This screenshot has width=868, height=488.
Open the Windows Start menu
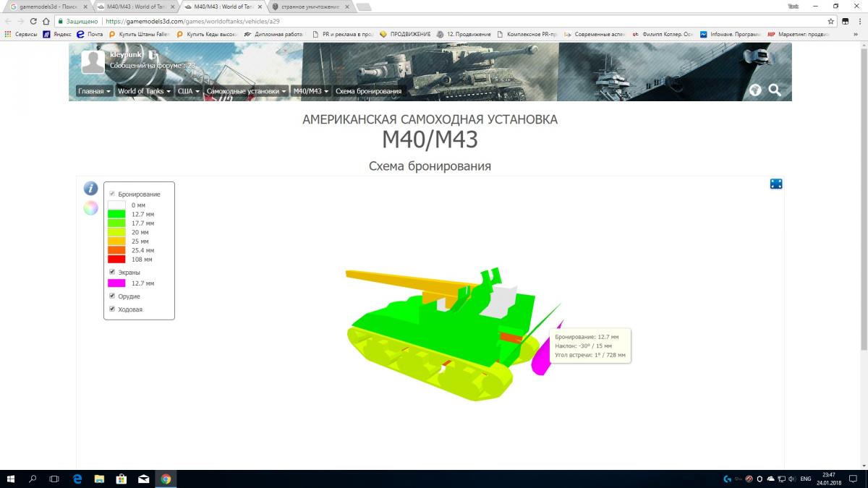(10, 479)
